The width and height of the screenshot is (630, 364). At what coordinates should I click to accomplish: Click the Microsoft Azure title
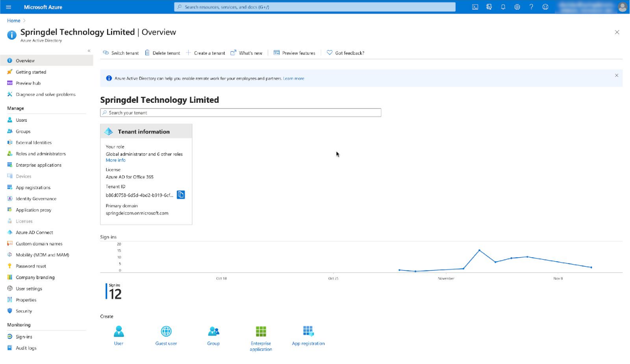tap(43, 7)
